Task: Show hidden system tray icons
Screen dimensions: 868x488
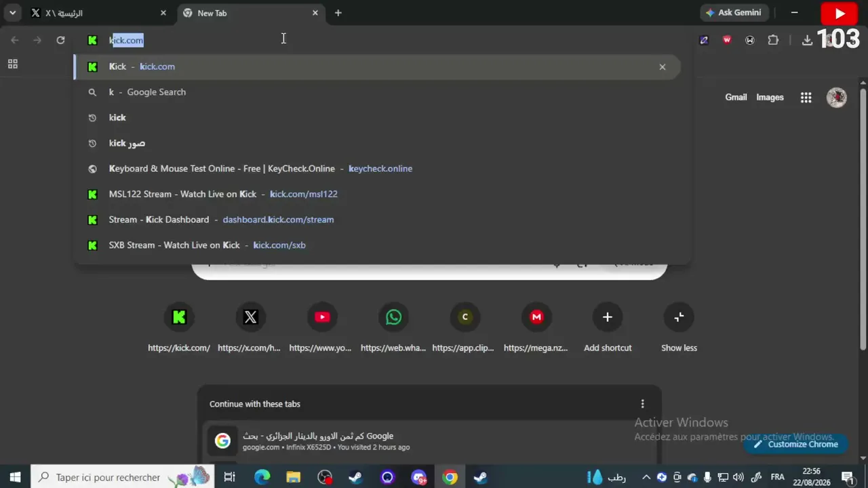Action: coord(646,477)
